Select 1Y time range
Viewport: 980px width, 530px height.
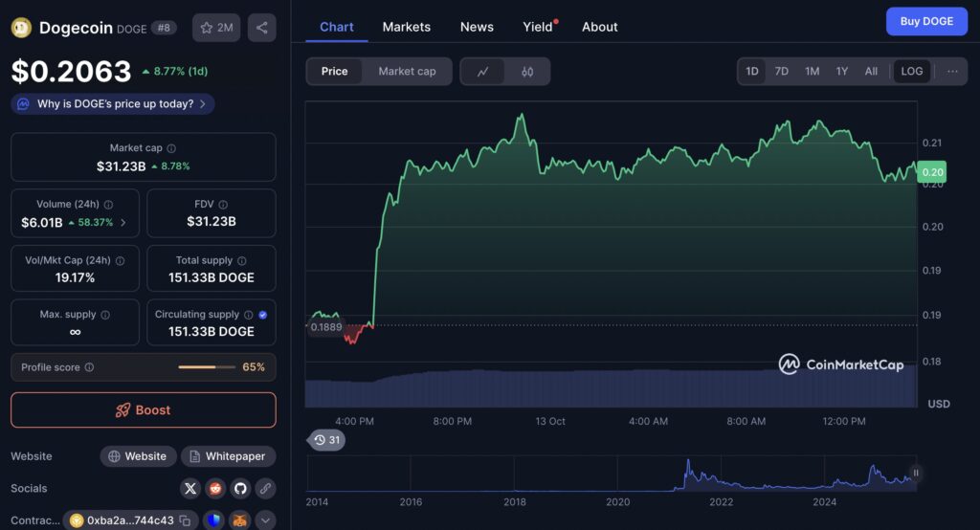click(842, 71)
